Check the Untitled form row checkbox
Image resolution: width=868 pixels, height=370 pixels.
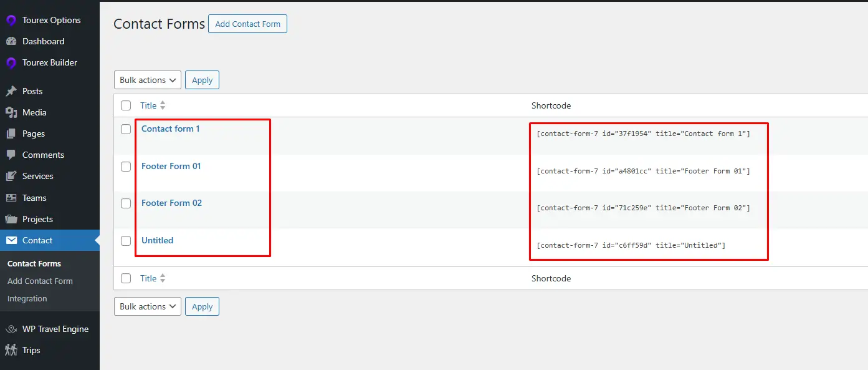coord(126,241)
